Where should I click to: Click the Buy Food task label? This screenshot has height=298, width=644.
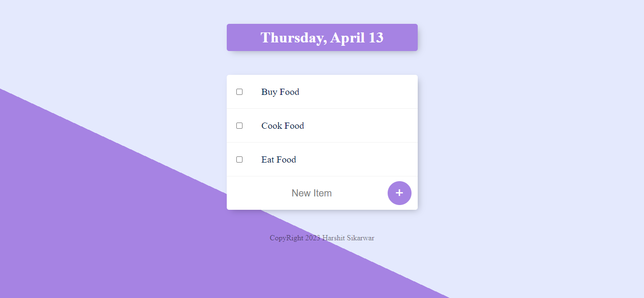(x=280, y=92)
